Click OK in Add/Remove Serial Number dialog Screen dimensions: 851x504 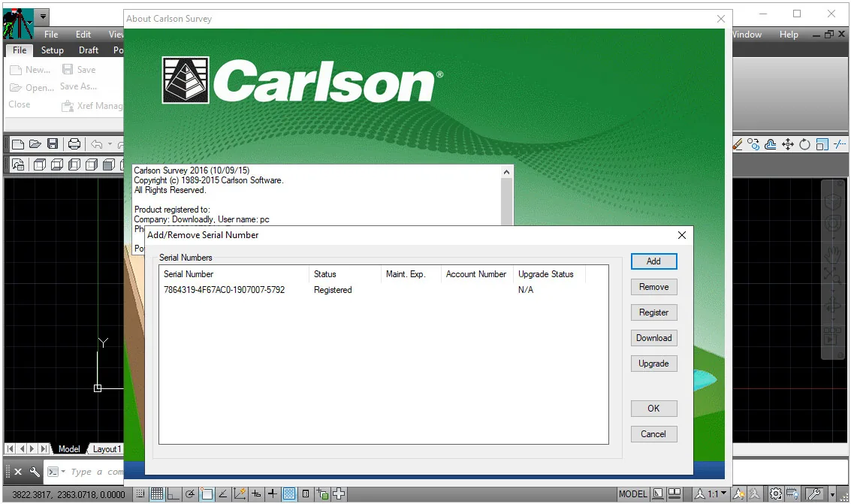click(x=653, y=408)
